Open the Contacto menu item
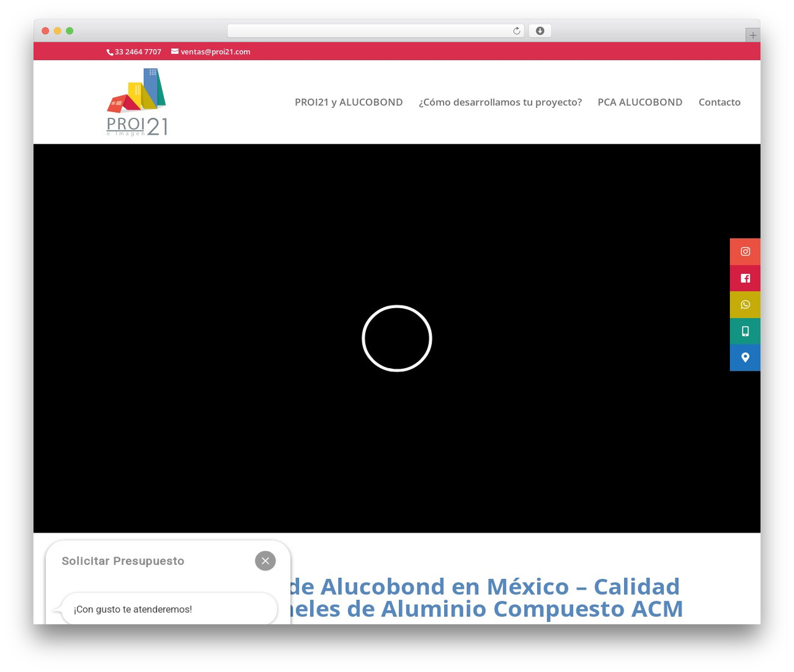 pos(720,102)
